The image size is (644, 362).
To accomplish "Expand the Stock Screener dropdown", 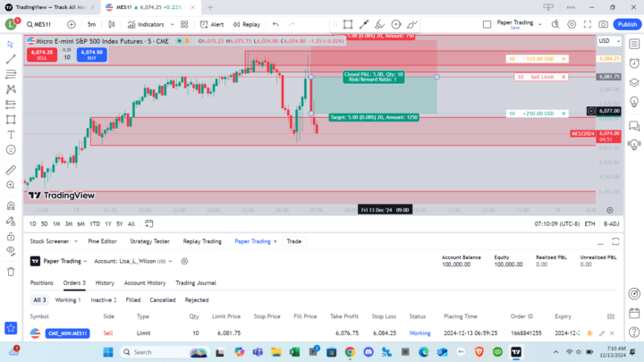I will tap(76, 241).
